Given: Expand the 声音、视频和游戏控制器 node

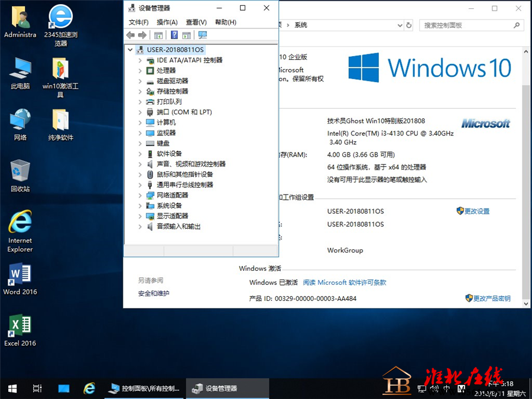Looking at the screenshot, I should 140,164.
